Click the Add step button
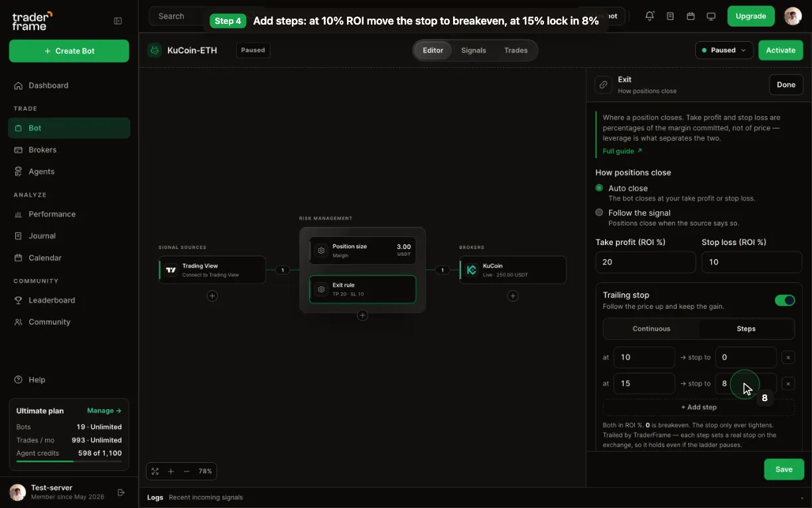Screen dimensions: 812x508 pyautogui.click(x=699, y=407)
